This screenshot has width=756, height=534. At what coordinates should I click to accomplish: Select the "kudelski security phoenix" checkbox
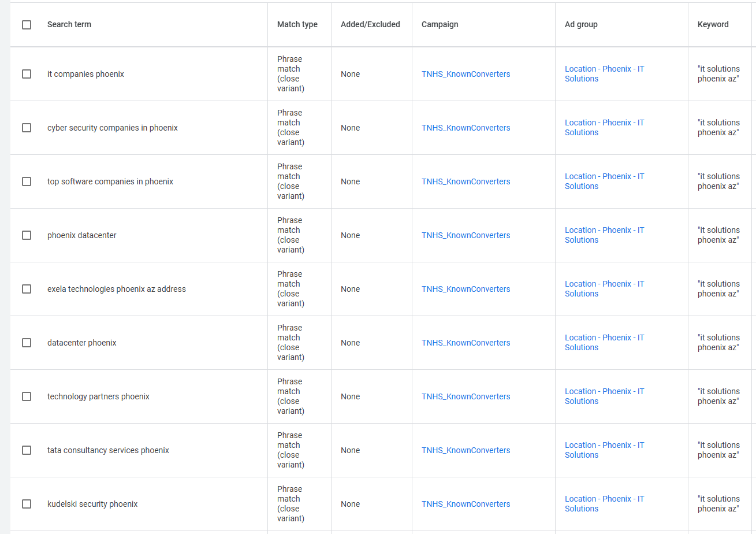tap(27, 504)
